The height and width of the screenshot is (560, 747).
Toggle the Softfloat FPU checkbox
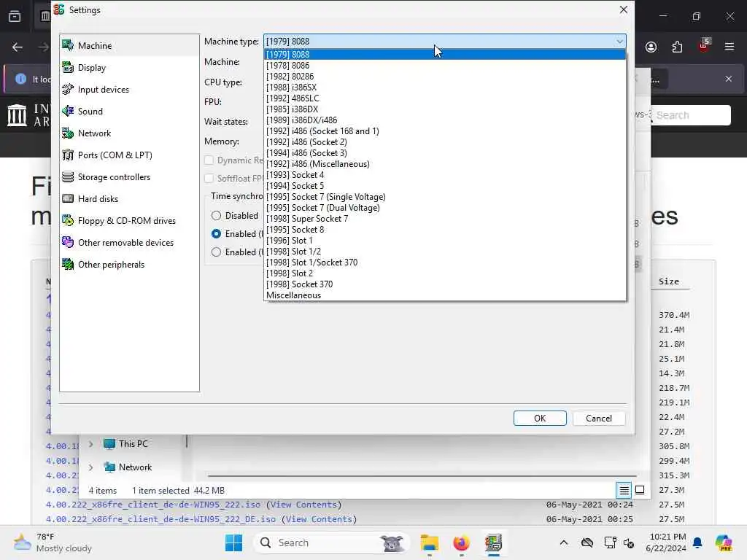(209, 178)
